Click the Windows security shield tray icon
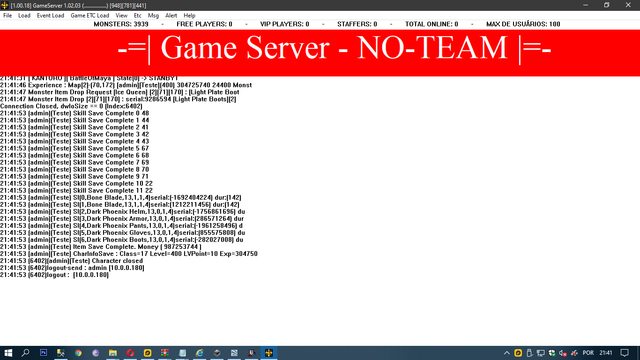The height and width of the screenshot is (360, 640). (552, 353)
